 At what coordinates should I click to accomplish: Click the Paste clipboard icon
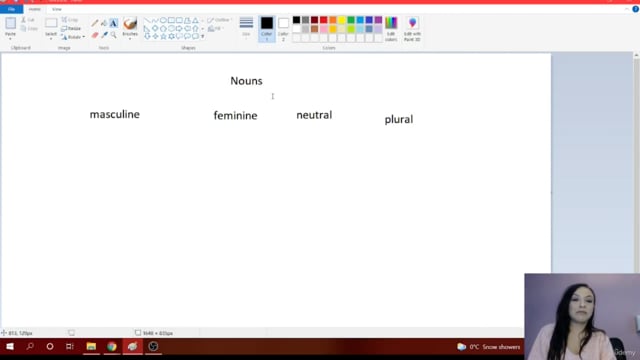tap(11, 23)
